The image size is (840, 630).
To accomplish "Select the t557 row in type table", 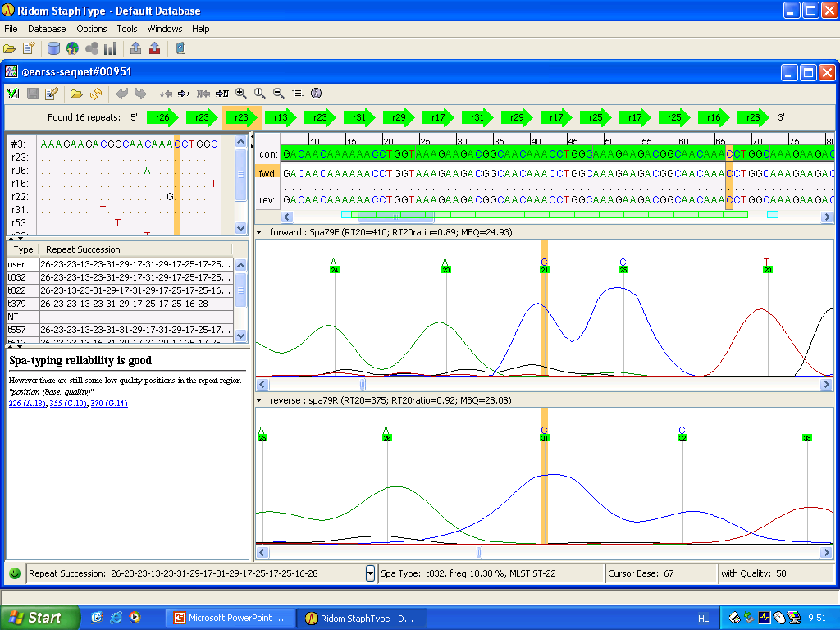I will click(x=120, y=330).
